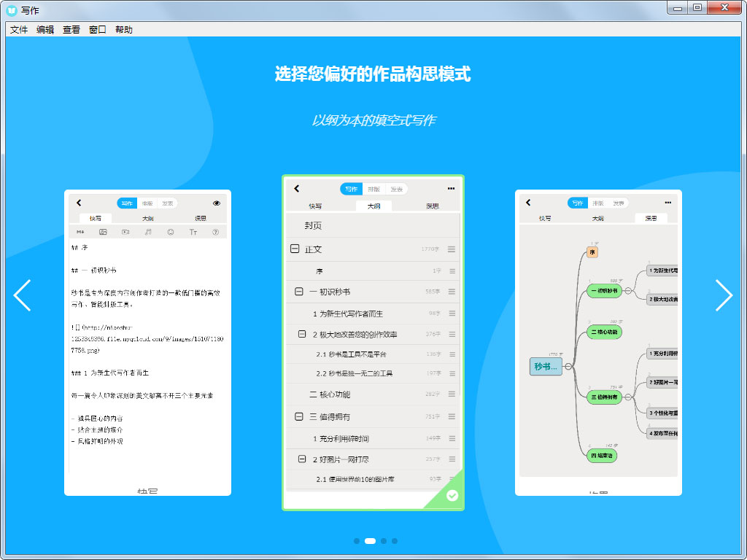This screenshot has height=560, width=747.
Task: Select the 封页 row in outline
Action: click(x=373, y=225)
